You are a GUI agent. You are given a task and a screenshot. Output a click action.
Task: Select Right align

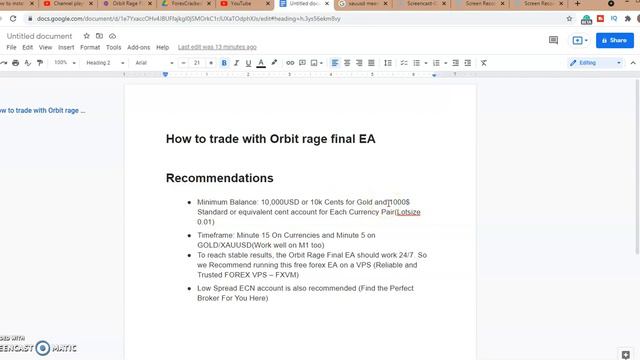[359, 63]
